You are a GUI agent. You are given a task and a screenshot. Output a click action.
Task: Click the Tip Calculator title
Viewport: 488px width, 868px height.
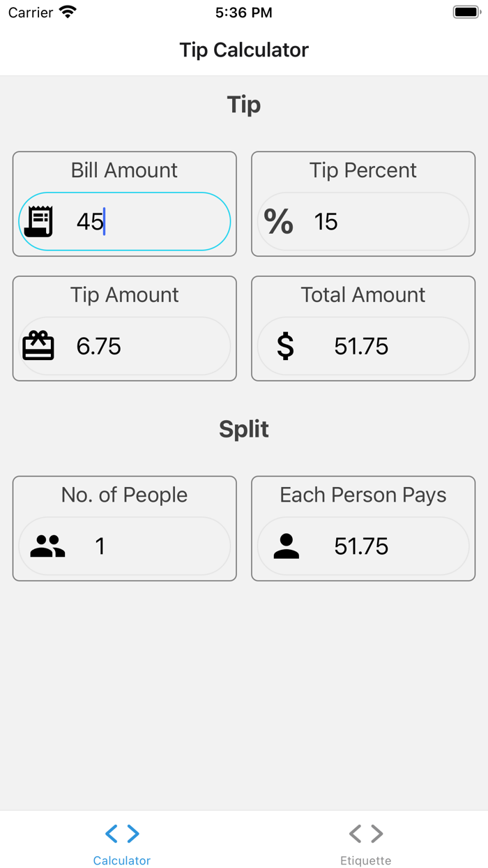pos(243,50)
